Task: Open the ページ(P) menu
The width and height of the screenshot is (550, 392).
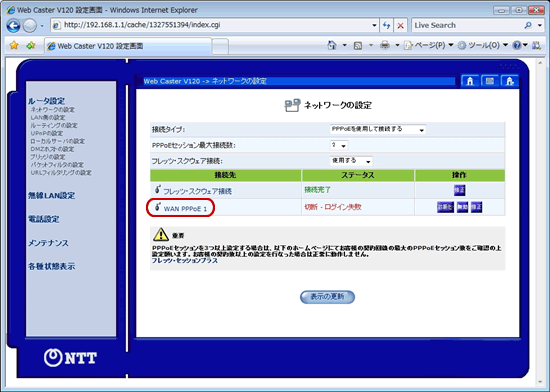Action: tap(429, 45)
